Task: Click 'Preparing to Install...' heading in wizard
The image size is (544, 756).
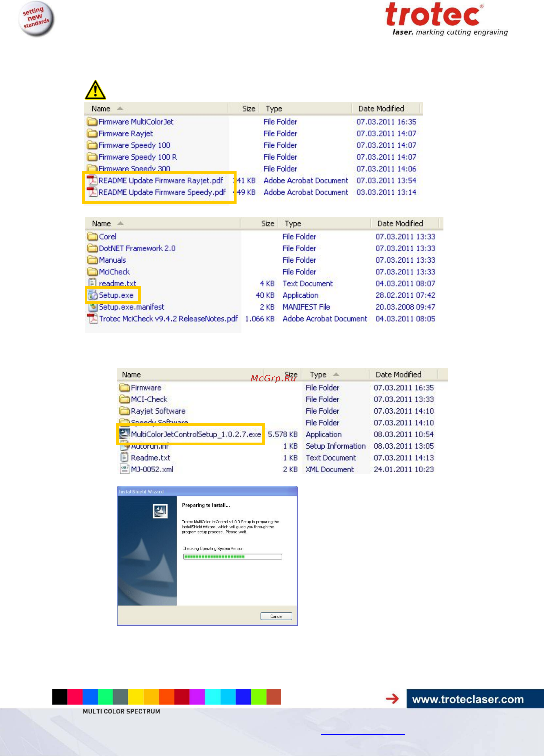Action: point(206,505)
